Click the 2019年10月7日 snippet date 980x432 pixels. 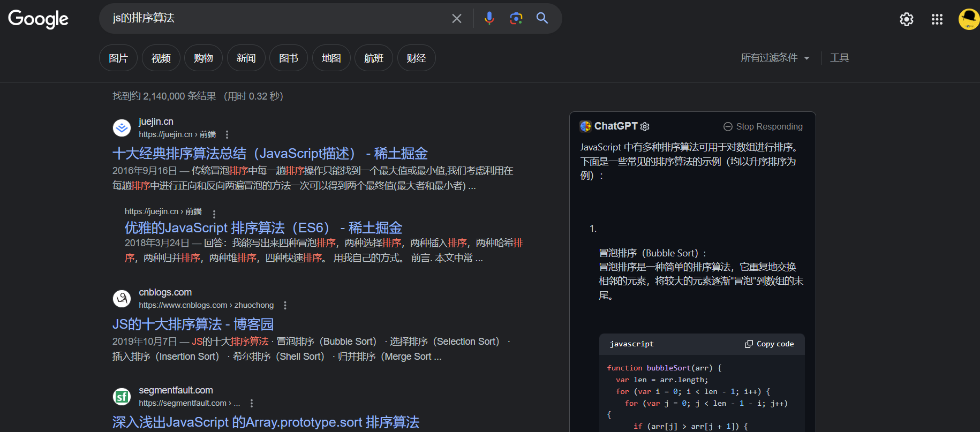click(x=145, y=342)
